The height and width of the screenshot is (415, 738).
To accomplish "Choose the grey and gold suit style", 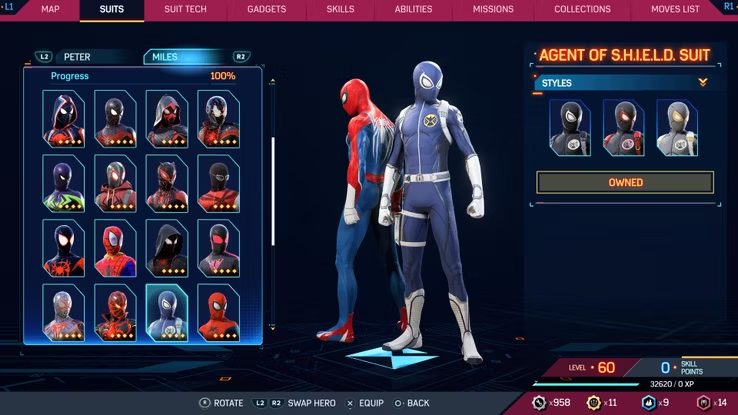I will (677, 127).
